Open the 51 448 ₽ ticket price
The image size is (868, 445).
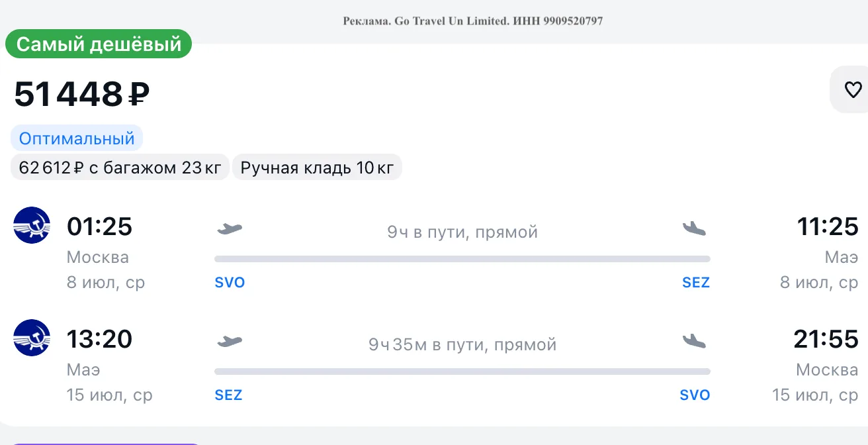point(82,94)
